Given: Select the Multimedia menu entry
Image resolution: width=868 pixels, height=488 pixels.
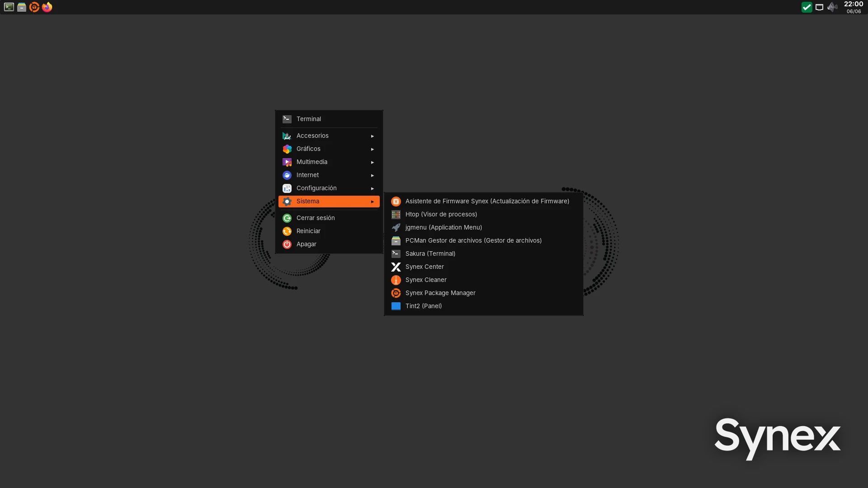Looking at the screenshot, I should point(329,162).
